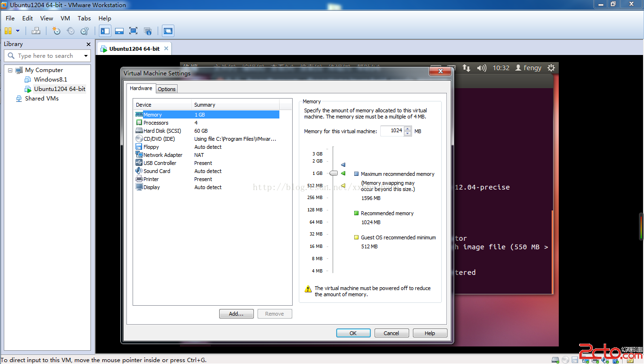Click the yellow guest OS minimum marker
644x364 pixels.
pos(343,185)
